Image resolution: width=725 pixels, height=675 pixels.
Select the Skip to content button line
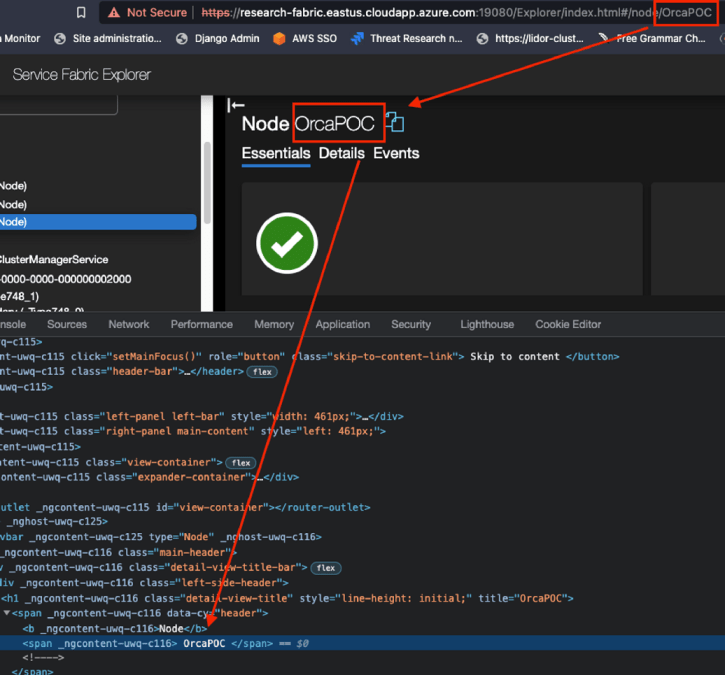(309, 356)
